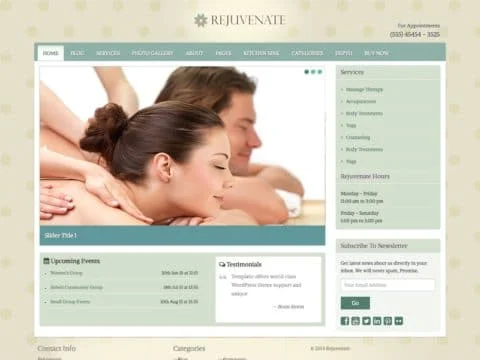
Task: Open the Acupuncture service link
Action: (x=361, y=101)
